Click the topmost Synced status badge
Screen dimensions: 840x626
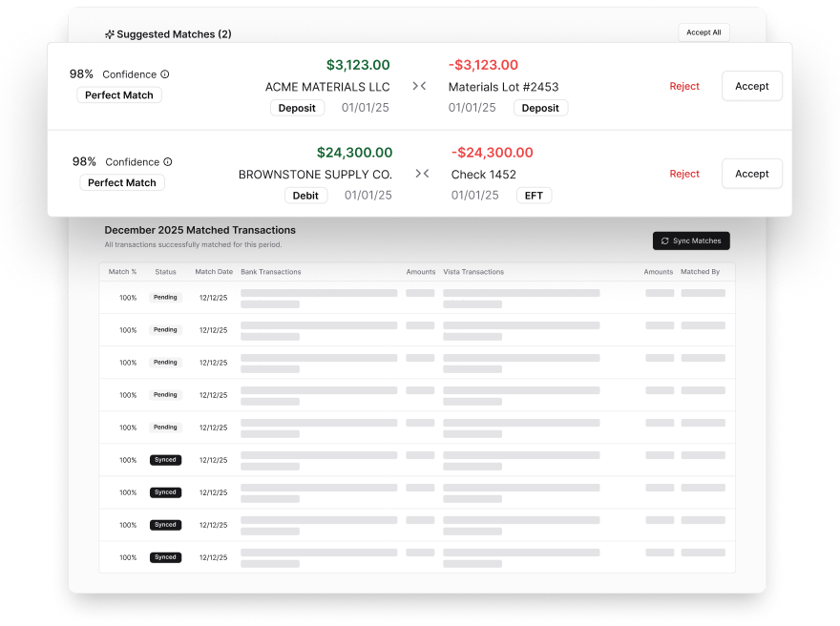click(164, 459)
